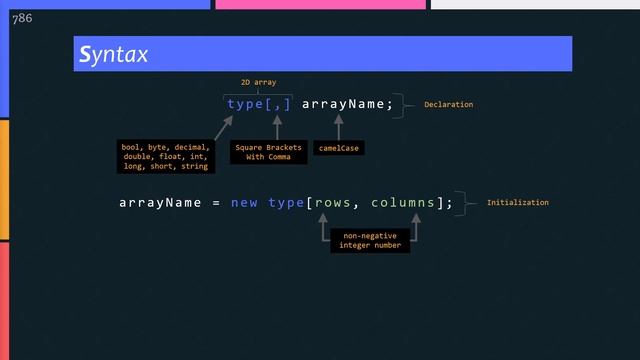
Task: Click the camelCase note box
Action: tap(339, 148)
